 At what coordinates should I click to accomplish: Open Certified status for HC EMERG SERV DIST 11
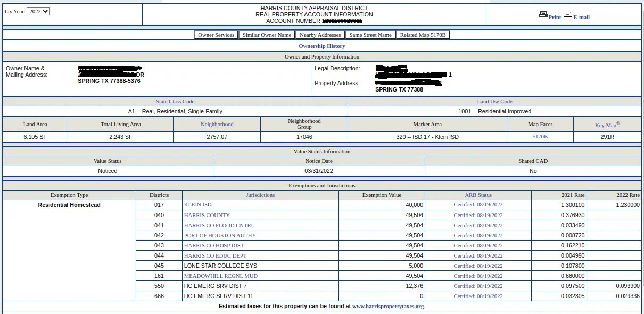[478, 296]
